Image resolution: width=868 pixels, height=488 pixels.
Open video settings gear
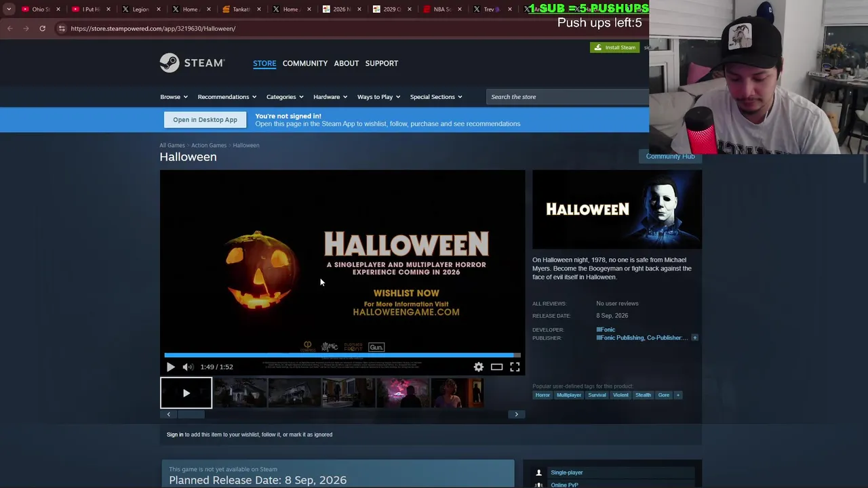click(479, 367)
